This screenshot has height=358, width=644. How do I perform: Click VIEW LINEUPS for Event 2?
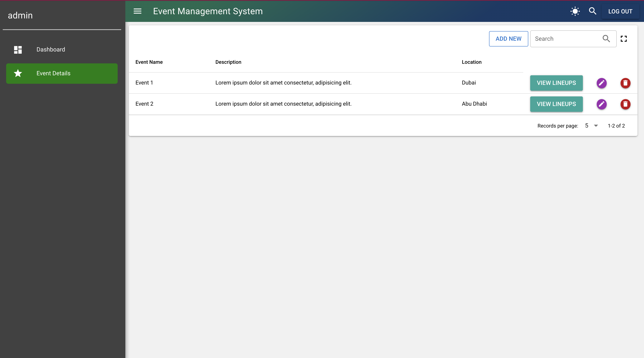[x=556, y=104]
